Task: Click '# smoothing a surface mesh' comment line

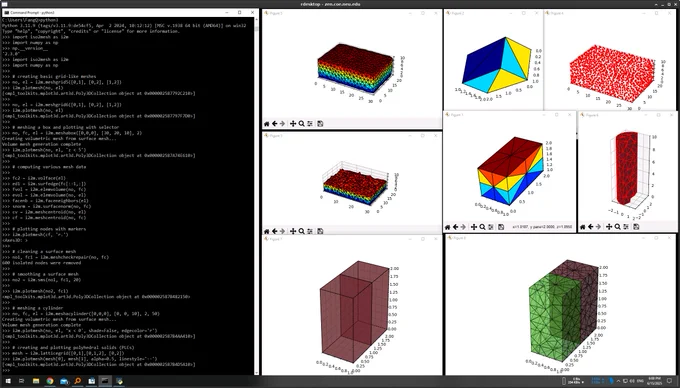Action: 46,274
